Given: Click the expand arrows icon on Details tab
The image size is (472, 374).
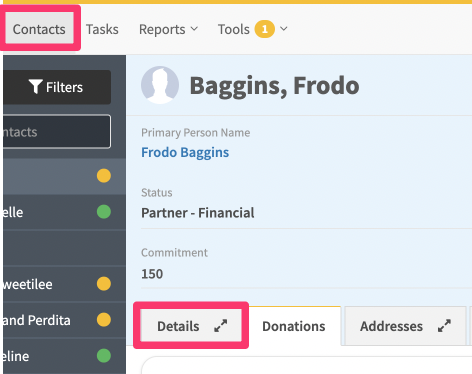Looking at the screenshot, I should tap(221, 326).
